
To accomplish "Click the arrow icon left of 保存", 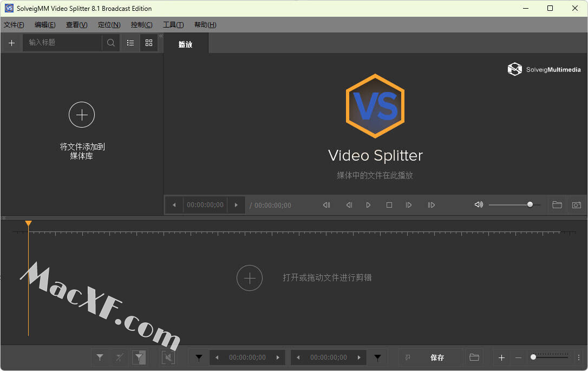I will coord(408,357).
